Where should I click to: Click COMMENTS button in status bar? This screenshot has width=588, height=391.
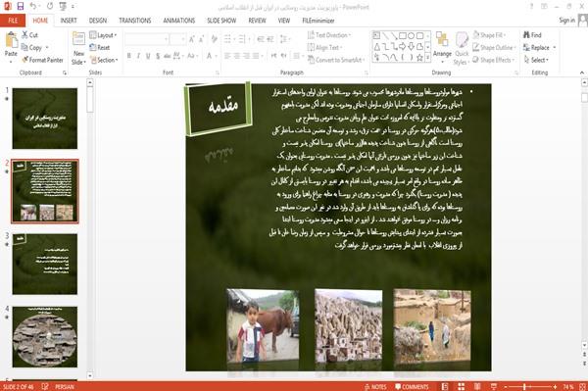coord(412,386)
